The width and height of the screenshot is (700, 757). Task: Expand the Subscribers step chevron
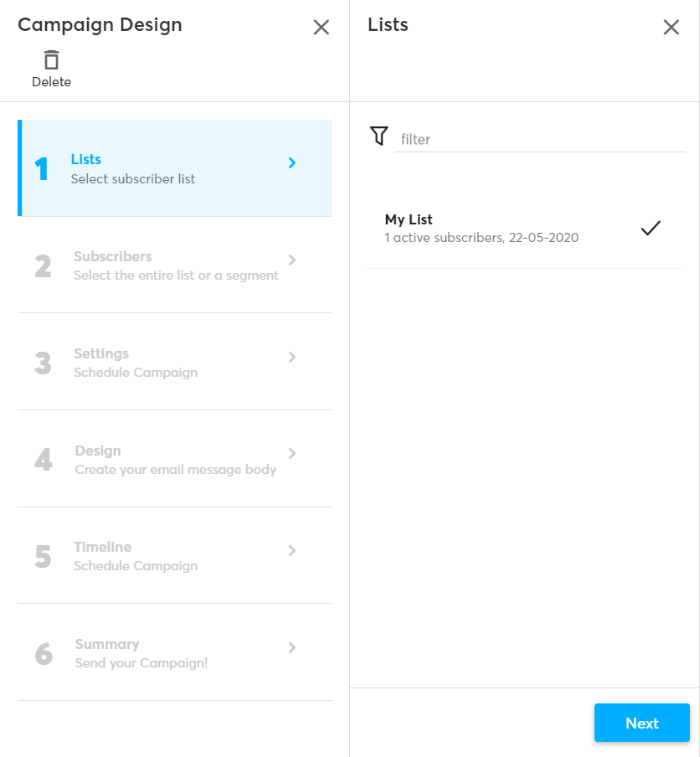[292, 260]
